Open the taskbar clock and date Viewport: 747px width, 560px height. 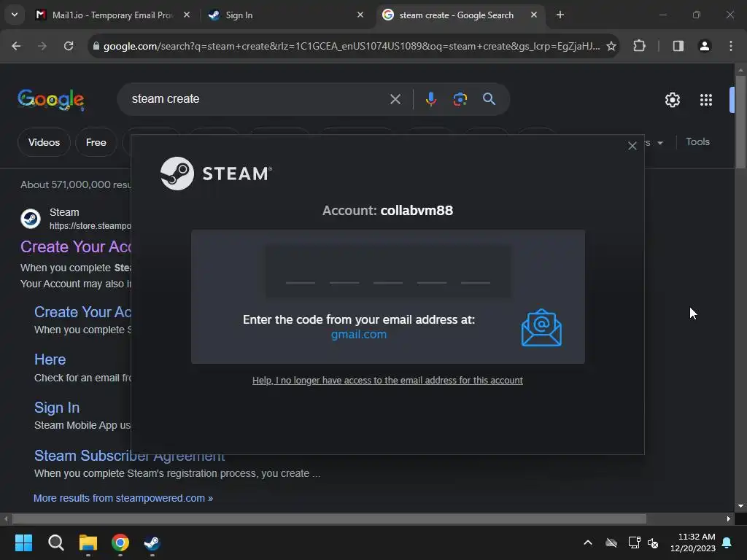click(x=693, y=542)
